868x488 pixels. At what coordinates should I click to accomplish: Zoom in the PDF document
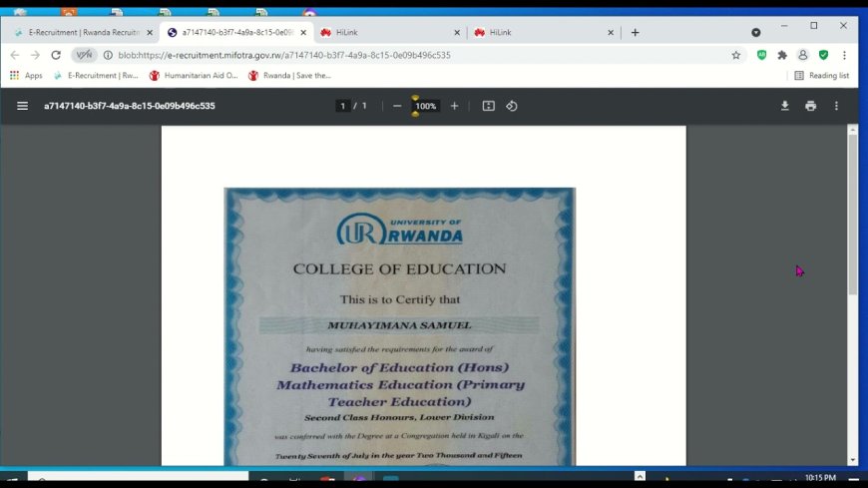(x=454, y=106)
